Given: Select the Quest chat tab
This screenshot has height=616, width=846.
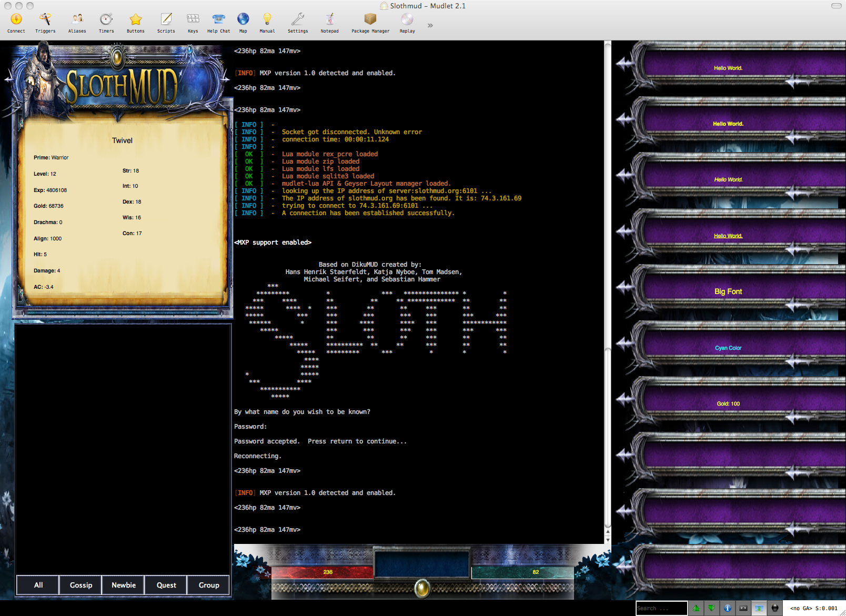Looking at the screenshot, I should [x=166, y=585].
